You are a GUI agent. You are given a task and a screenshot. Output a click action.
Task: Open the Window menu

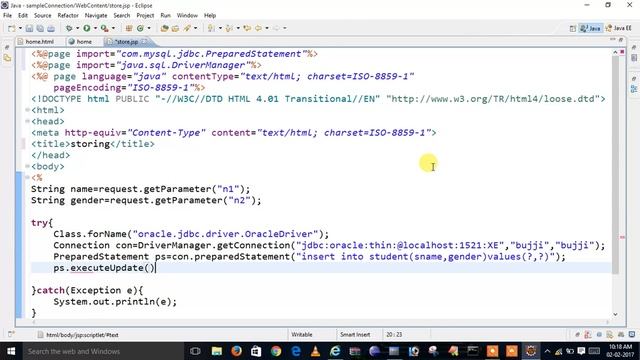coord(187,16)
